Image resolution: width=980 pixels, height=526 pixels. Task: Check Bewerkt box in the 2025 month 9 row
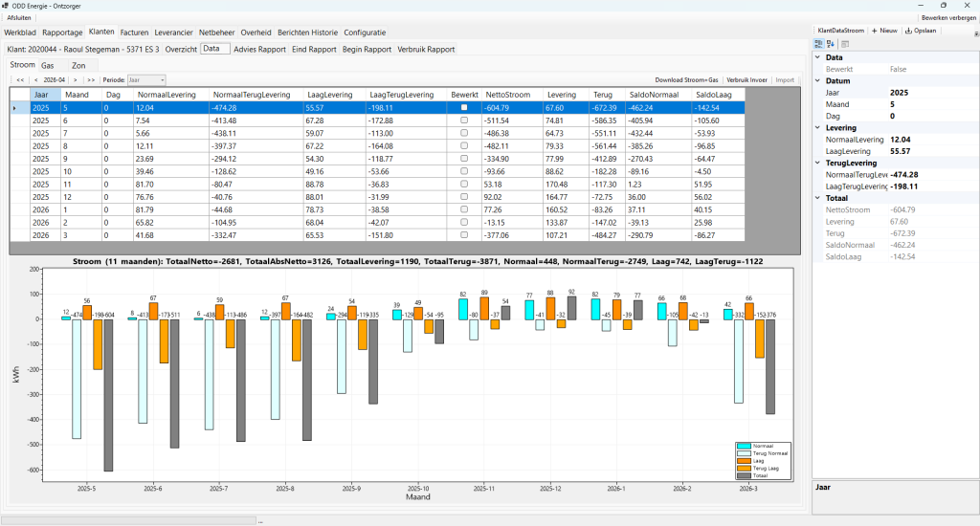464,159
